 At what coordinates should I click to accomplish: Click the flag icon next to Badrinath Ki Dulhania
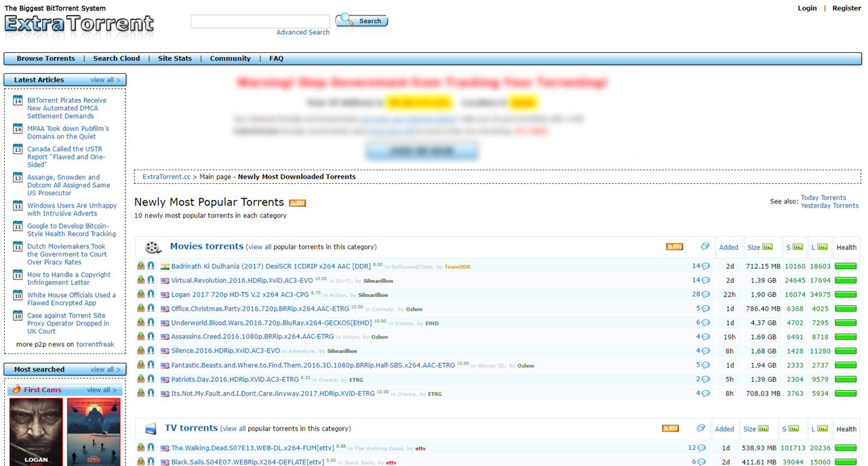[165, 267]
